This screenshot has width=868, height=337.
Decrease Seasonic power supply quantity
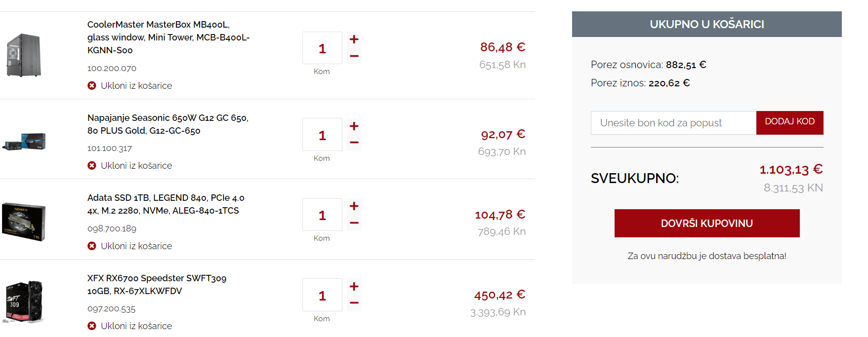tap(354, 143)
